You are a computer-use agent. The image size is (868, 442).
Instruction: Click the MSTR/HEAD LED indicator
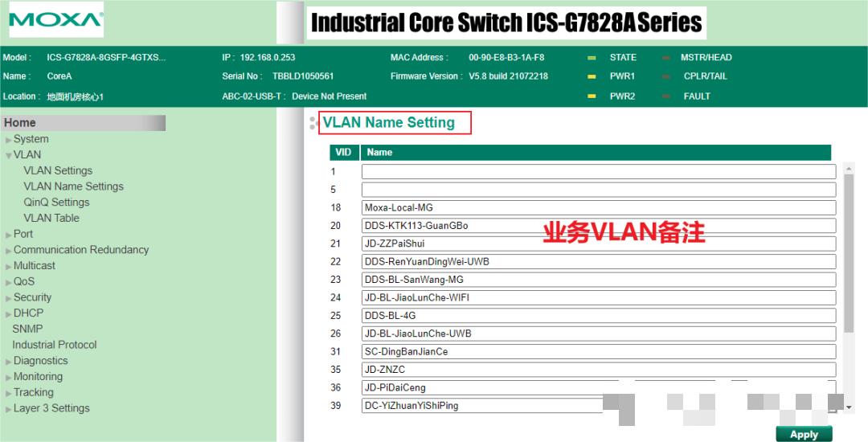click(x=666, y=58)
